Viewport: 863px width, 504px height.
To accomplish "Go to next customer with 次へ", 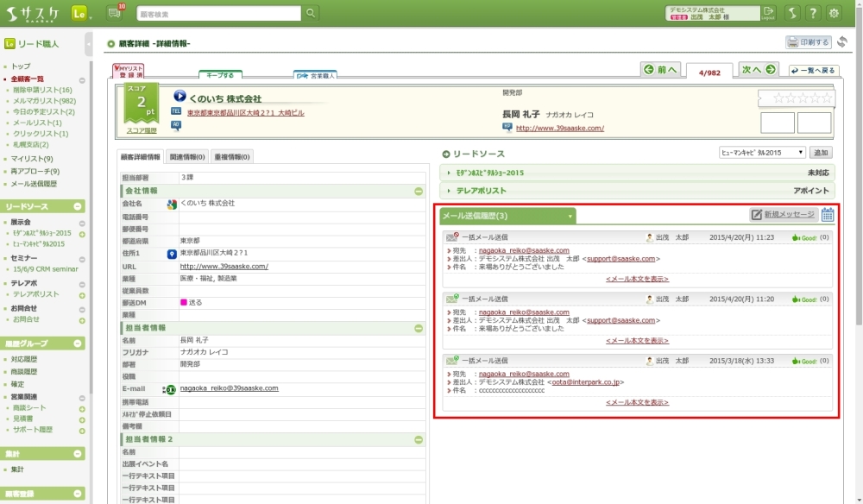I will 759,69.
